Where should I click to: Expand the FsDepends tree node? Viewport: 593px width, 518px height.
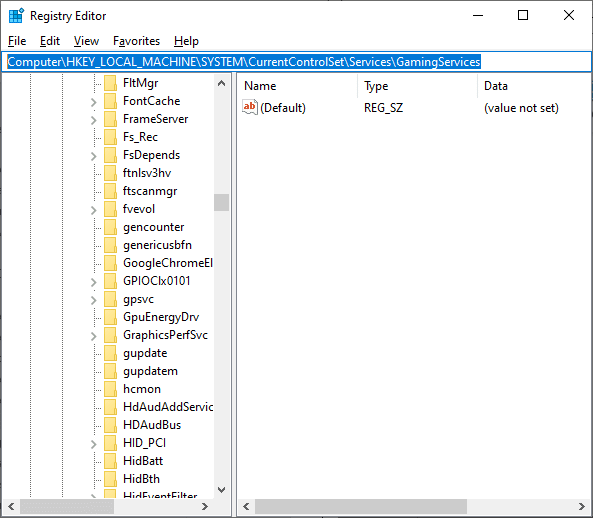(x=93, y=156)
